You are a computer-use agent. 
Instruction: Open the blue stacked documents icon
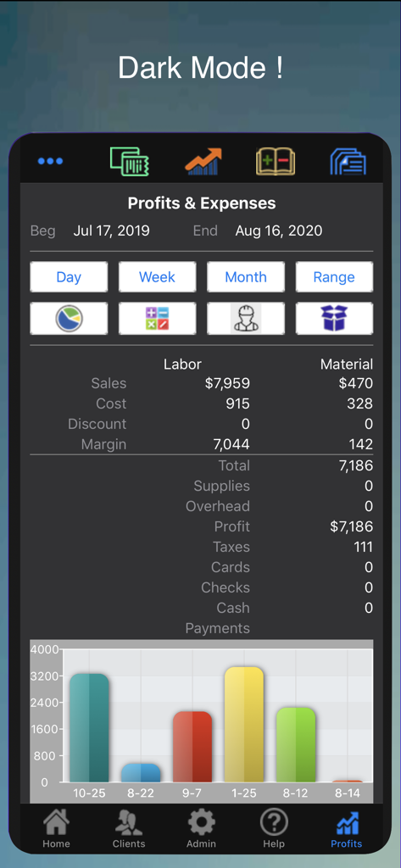348,162
